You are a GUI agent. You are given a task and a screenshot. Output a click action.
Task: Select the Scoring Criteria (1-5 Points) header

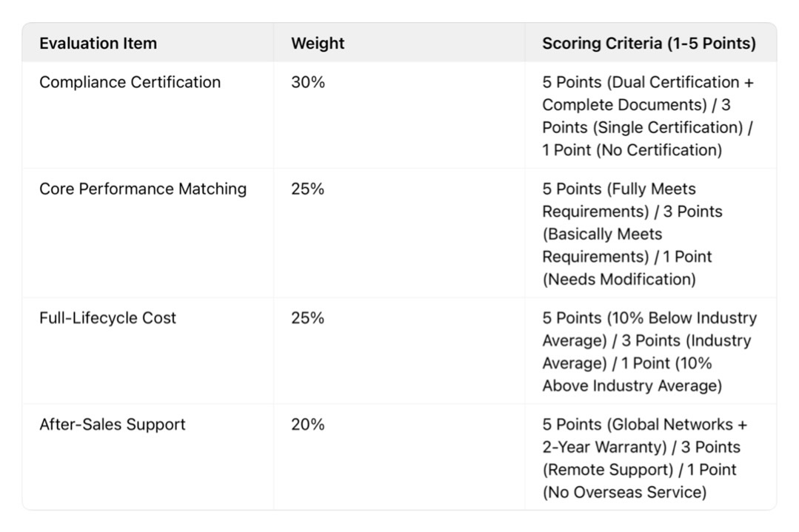coord(649,44)
